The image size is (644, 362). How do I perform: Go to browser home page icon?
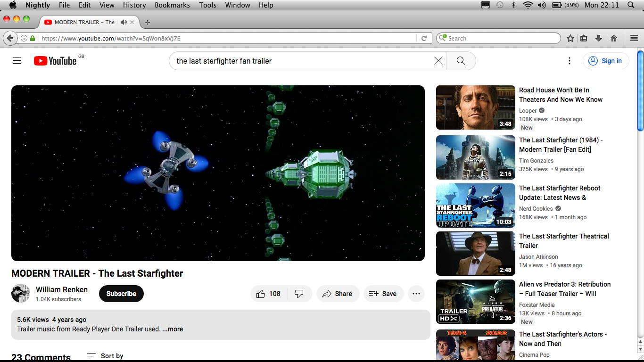(x=614, y=38)
